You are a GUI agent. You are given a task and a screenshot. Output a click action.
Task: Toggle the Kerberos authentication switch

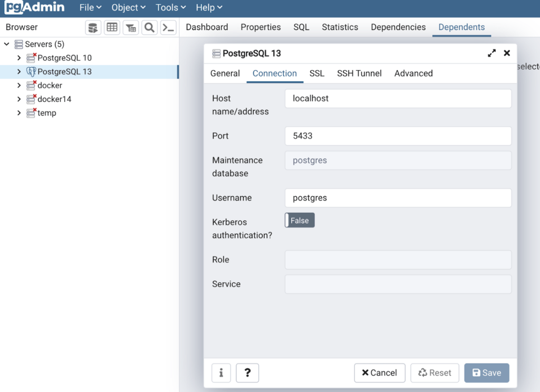(x=300, y=221)
